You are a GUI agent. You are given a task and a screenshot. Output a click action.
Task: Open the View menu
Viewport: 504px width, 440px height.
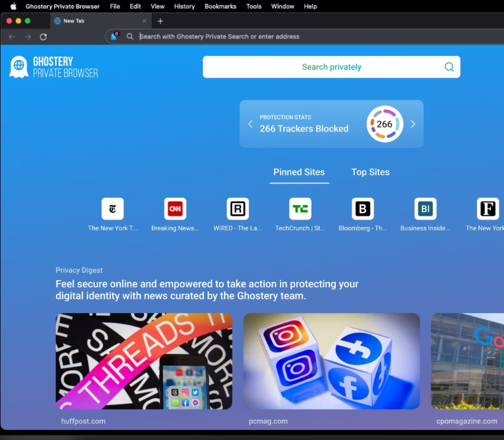(158, 7)
